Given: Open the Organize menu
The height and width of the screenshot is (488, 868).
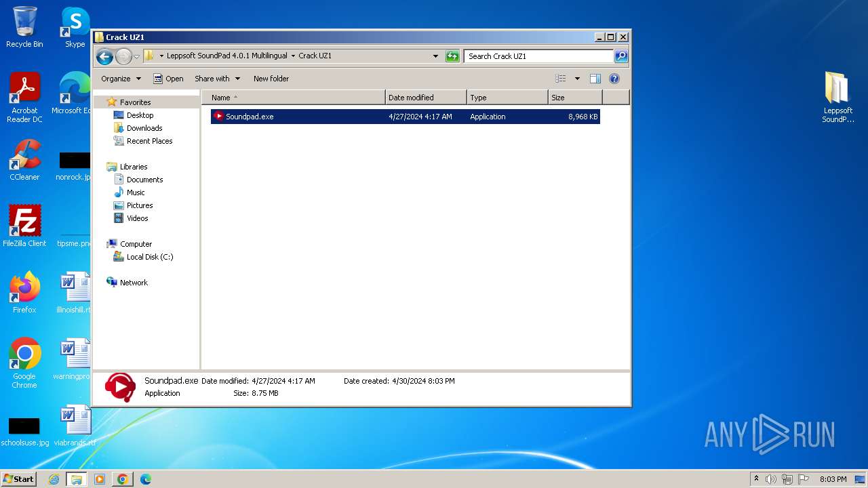Looking at the screenshot, I should 121,79.
